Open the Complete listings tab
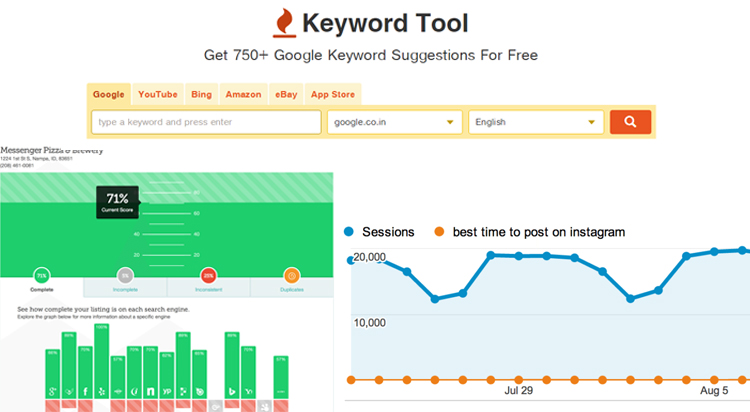 coord(42,287)
